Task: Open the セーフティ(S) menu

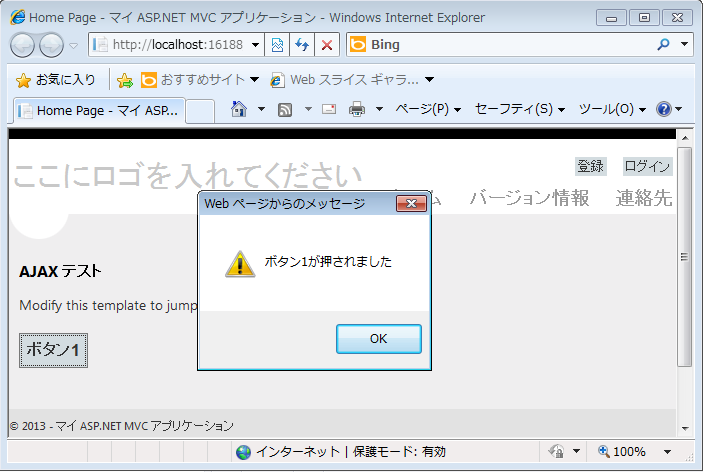Action: coord(520,109)
